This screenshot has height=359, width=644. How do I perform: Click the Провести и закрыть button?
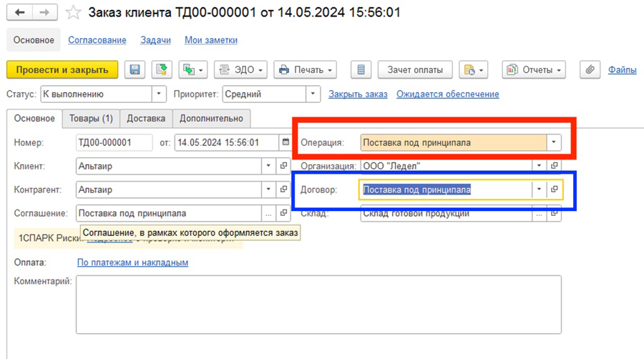(x=62, y=69)
